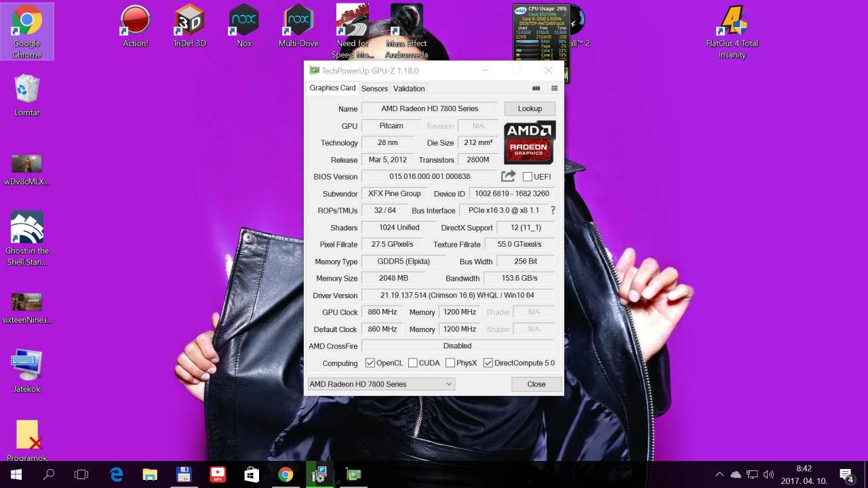The height and width of the screenshot is (488, 868).
Task: Open taskbar search
Action: pyautogui.click(x=49, y=474)
